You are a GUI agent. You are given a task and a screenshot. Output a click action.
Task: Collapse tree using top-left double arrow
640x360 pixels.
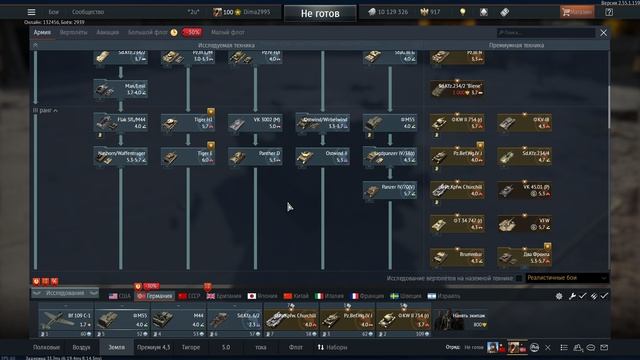click(x=35, y=45)
